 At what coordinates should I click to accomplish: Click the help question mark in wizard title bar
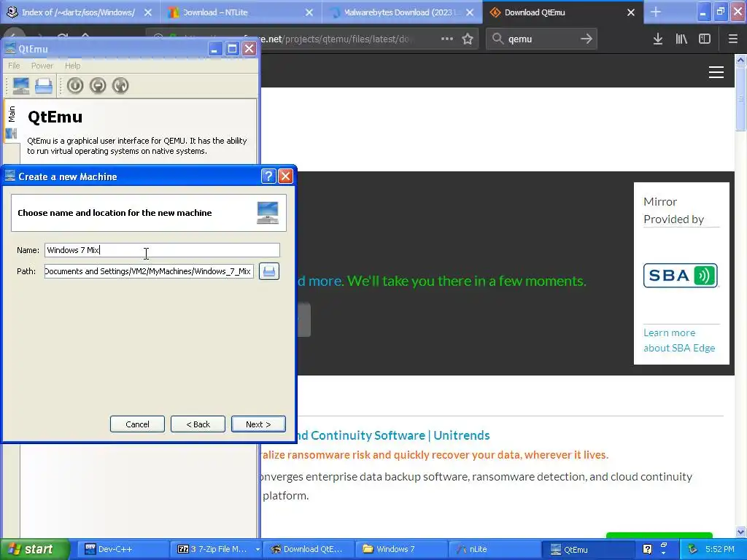(268, 176)
